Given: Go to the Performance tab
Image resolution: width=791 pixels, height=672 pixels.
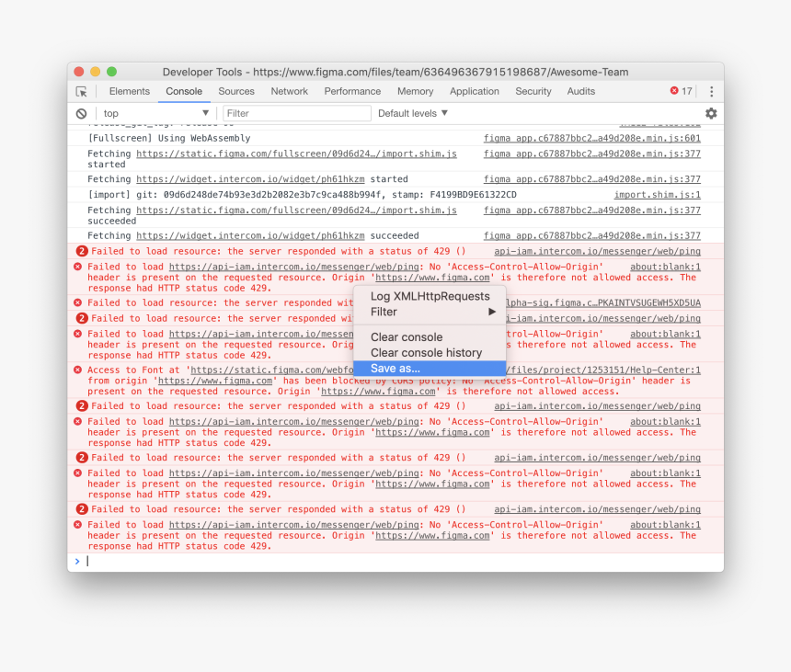Looking at the screenshot, I should (x=352, y=91).
